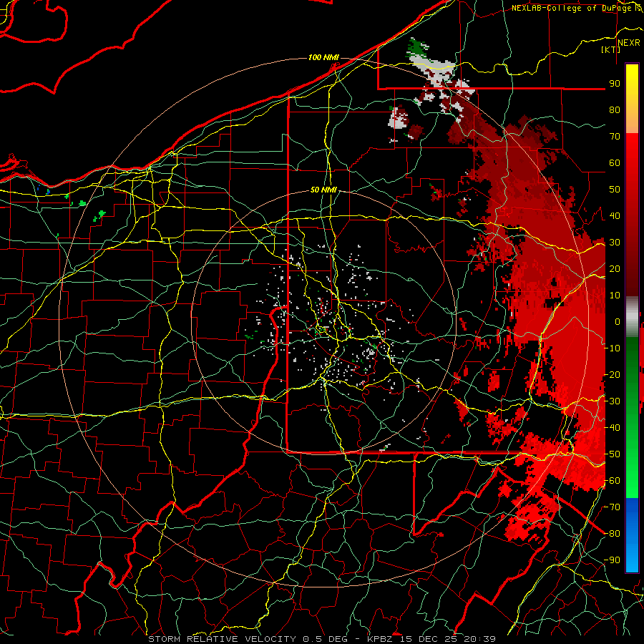Click the positive 80 scale value
Image resolution: width=644 pixels, height=644 pixels.
click(615, 109)
